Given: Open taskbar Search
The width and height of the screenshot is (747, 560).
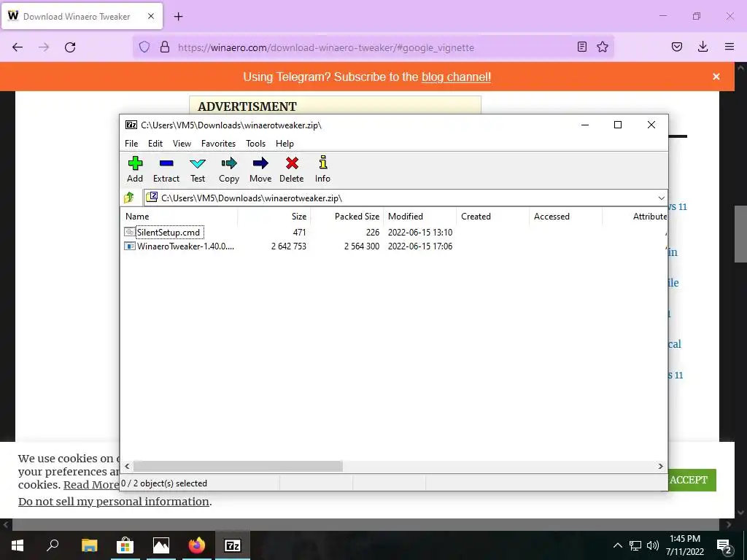Looking at the screenshot, I should coord(53,545).
